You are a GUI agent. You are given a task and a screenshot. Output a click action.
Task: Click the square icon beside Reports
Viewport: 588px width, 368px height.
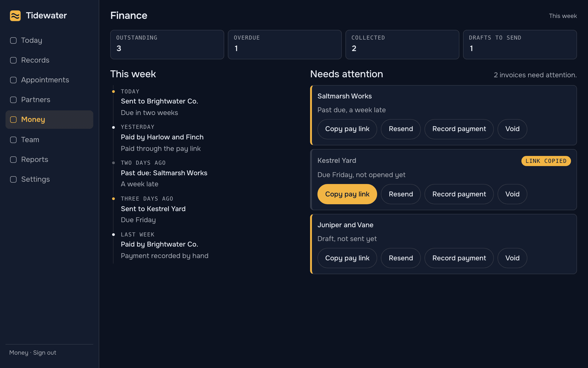click(13, 159)
